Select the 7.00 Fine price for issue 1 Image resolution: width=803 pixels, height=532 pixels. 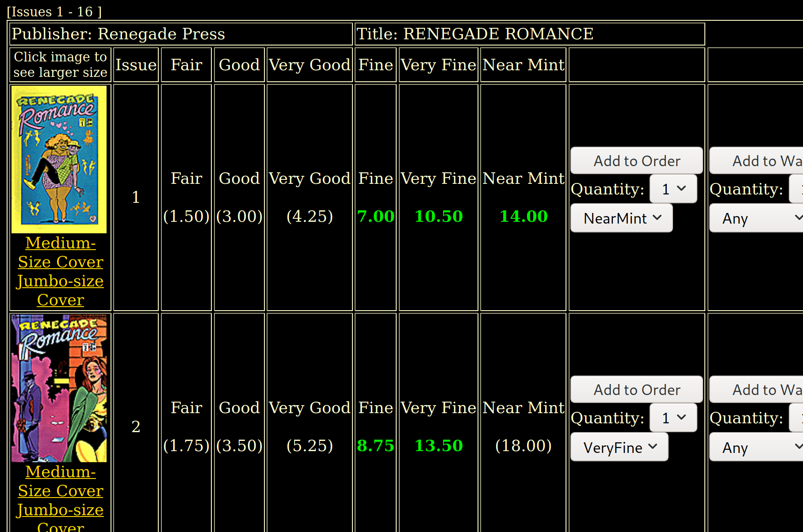(x=376, y=216)
